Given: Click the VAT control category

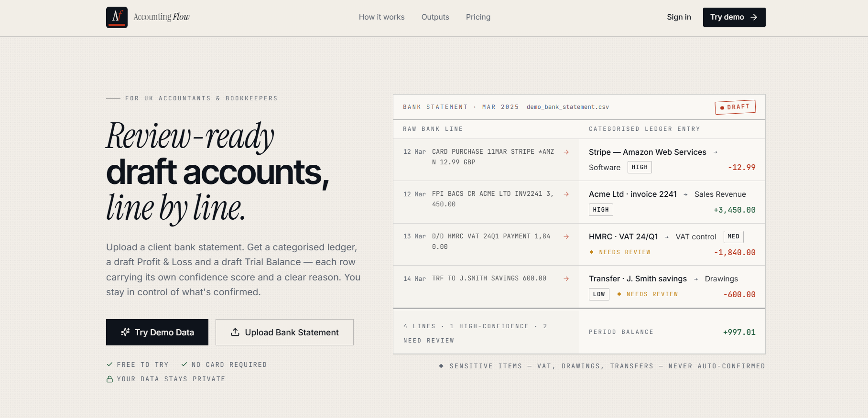Looking at the screenshot, I should tap(696, 236).
